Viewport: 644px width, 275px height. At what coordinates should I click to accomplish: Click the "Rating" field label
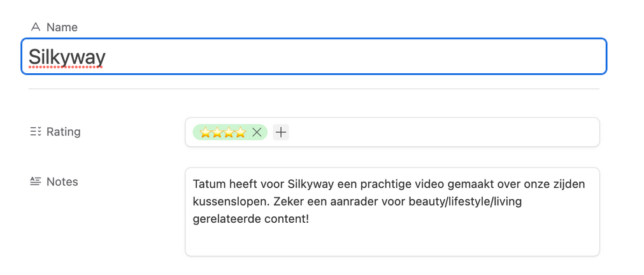63,132
